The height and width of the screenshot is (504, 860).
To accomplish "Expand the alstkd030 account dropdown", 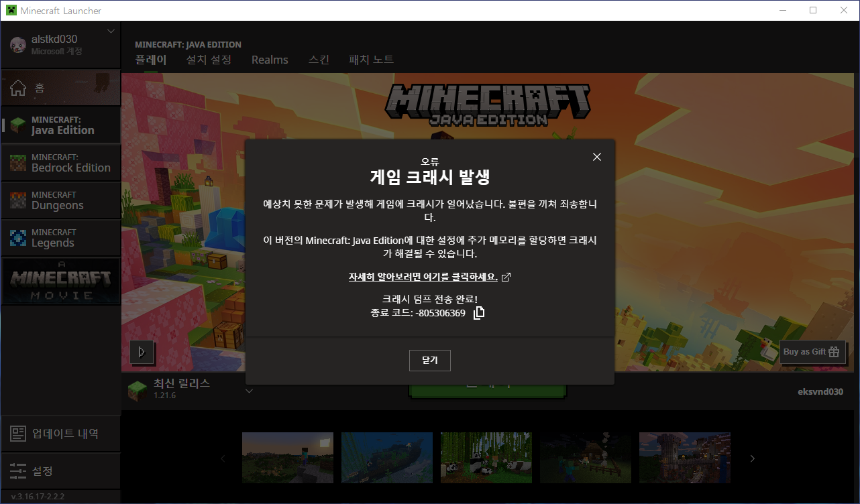I will (x=111, y=31).
